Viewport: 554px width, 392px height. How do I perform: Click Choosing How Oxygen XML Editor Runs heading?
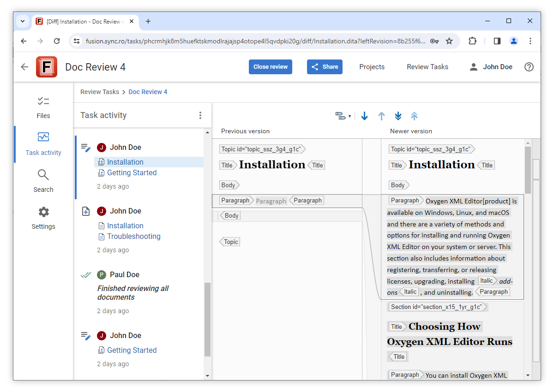[450, 334]
